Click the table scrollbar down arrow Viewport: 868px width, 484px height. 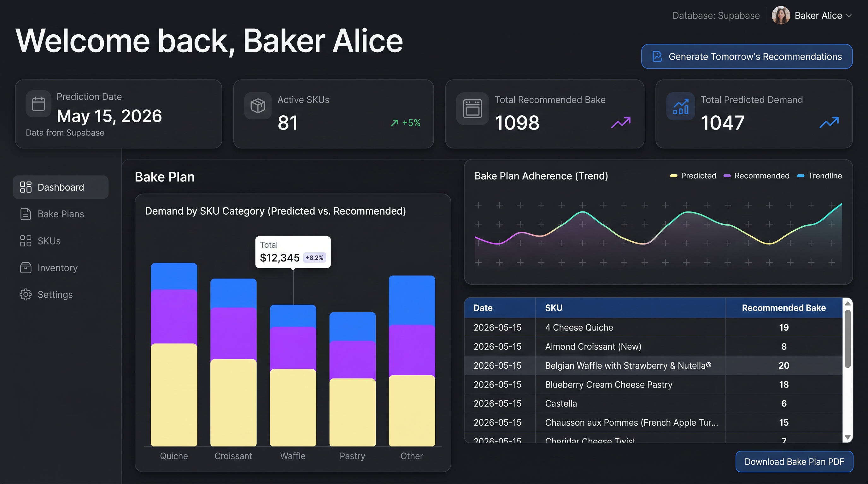point(847,437)
